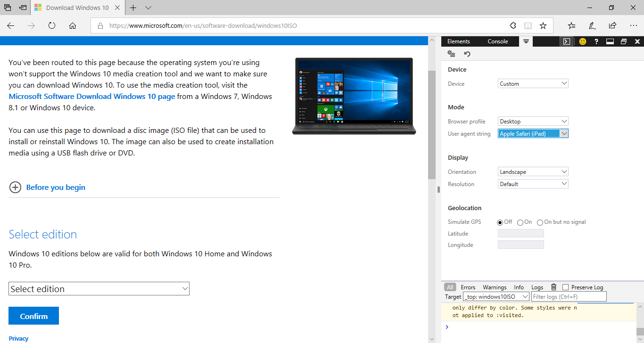Open the Favorites hub

click(x=571, y=26)
